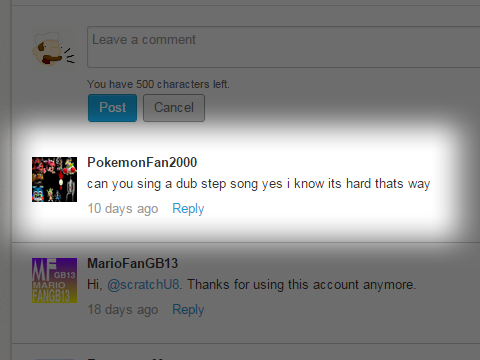Viewport: 480px width, 360px height.
Task: Click the 18 days ago timestamp
Action: pos(123,310)
